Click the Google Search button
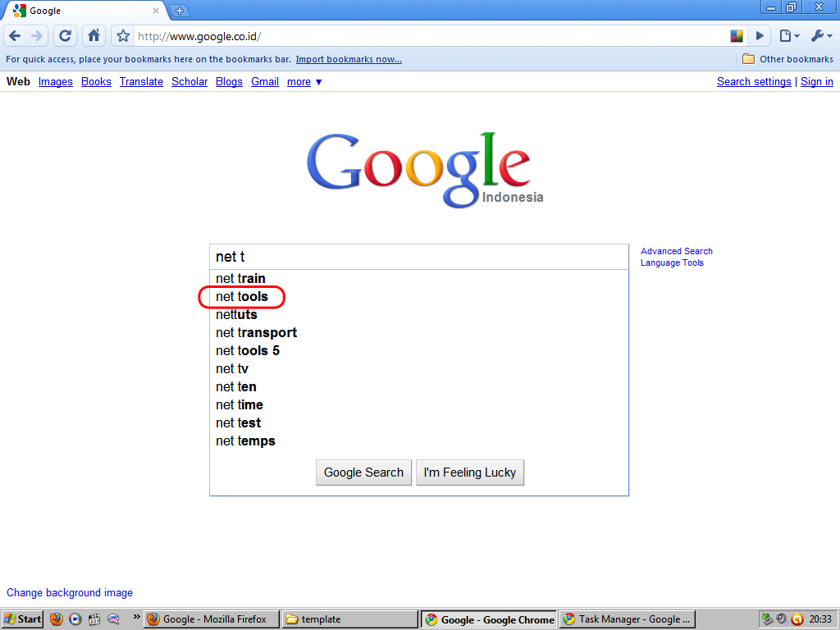The width and height of the screenshot is (840, 630). [x=363, y=472]
